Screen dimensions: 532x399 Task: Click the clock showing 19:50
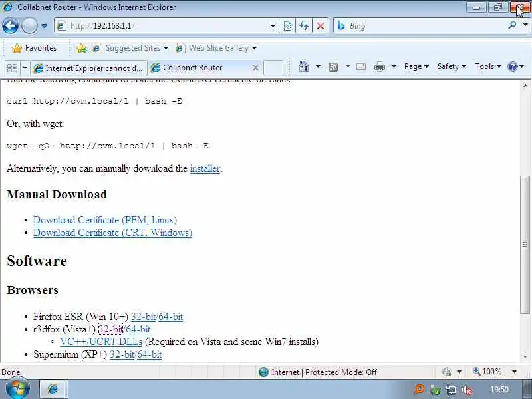click(499, 390)
